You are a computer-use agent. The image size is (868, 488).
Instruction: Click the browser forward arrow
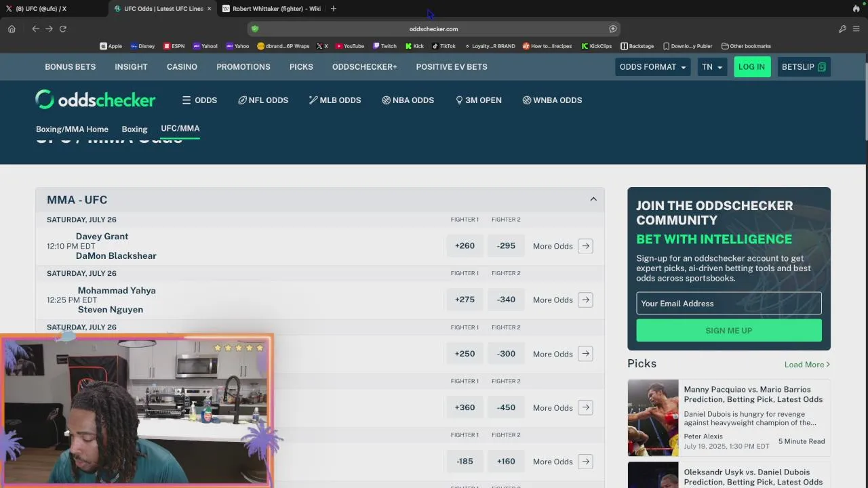[x=49, y=28]
